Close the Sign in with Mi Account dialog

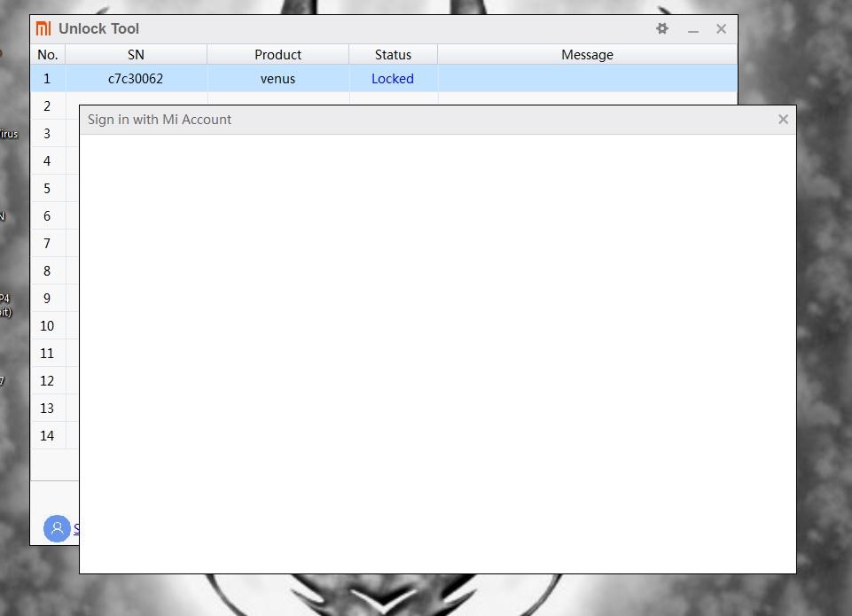782,120
